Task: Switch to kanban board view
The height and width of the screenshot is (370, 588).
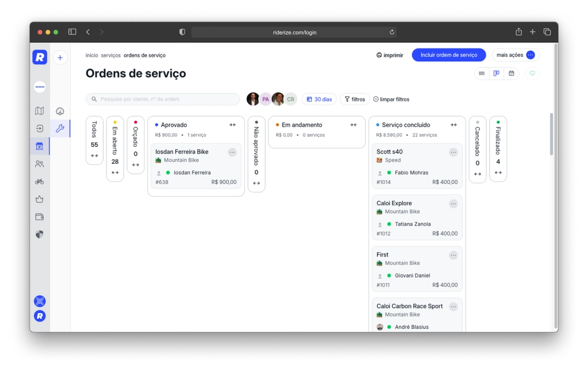Action: pos(496,74)
